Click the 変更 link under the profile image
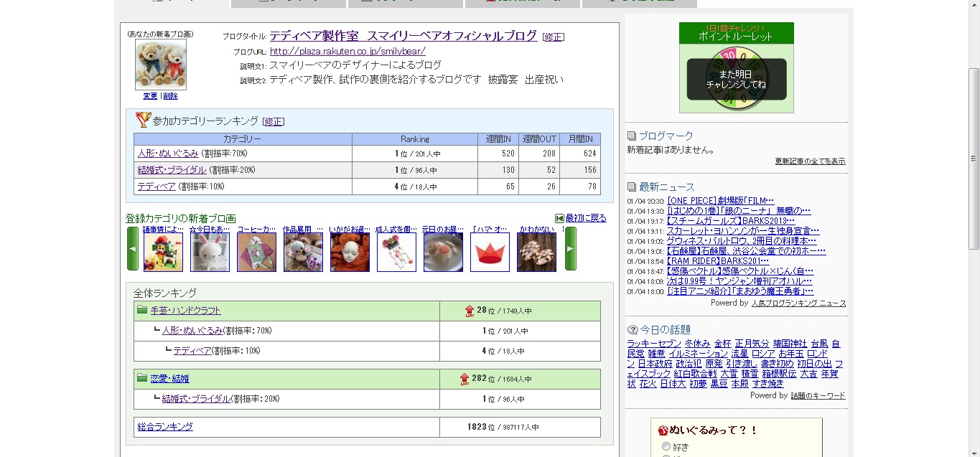Screen dimensions: 980x457 (150, 96)
